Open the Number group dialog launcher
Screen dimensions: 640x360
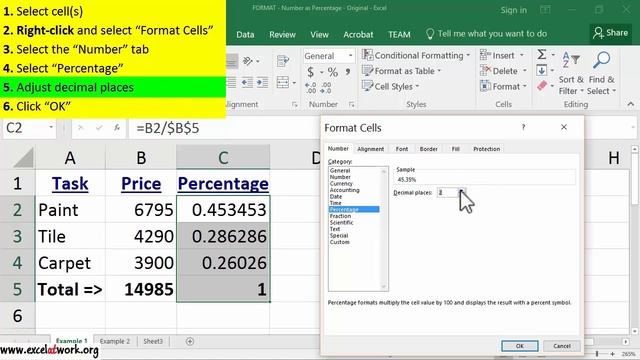point(351,105)
